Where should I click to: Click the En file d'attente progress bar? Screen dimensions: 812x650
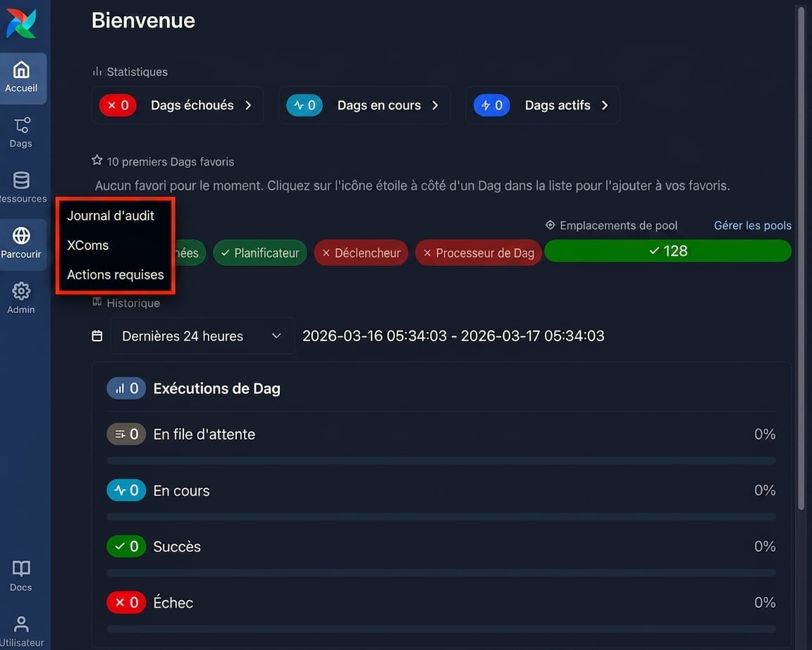click(x=441, y=460)
